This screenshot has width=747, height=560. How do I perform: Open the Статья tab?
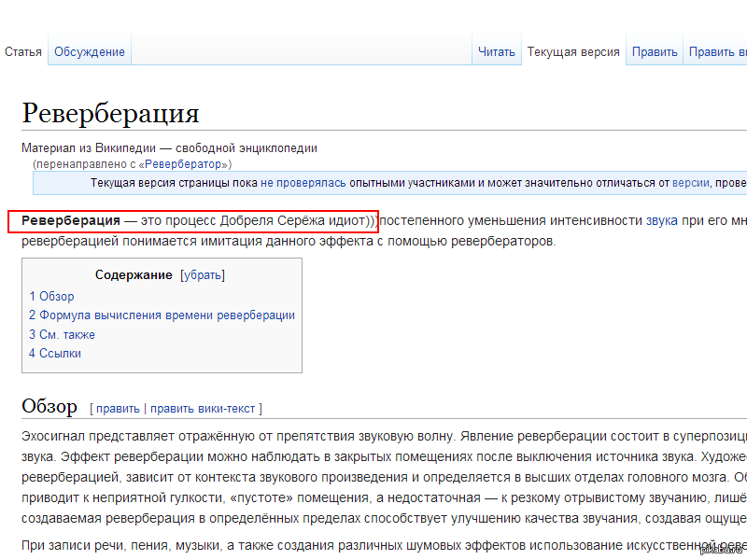point(23,52)
